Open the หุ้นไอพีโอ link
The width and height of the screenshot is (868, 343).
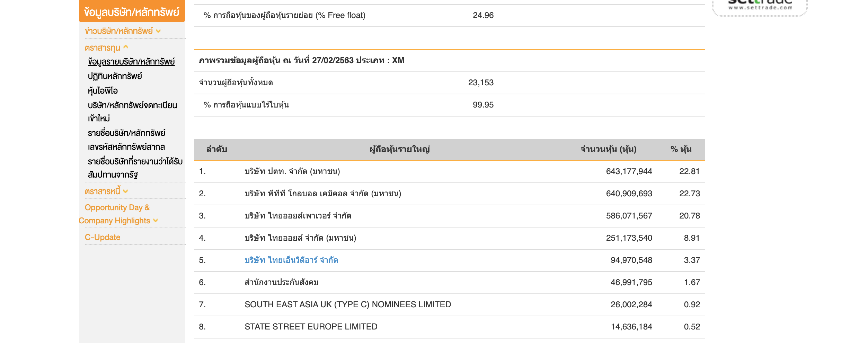coord(103,91)
